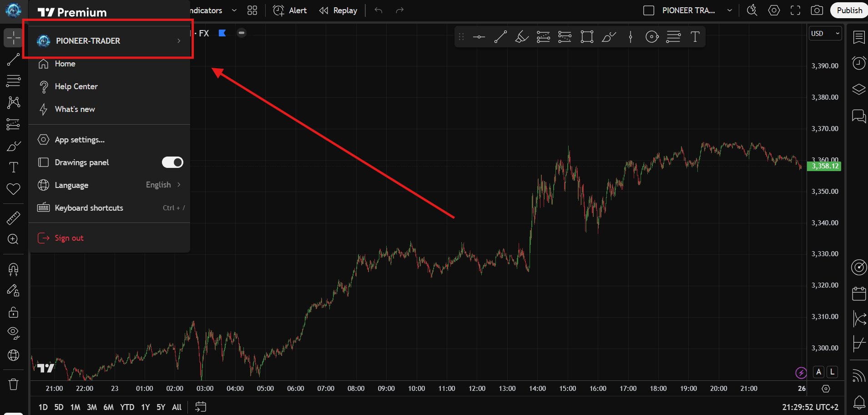Open the notifications bell icon
Image resolution: width=868 pixels, height=415 pixels.
pyautogui.click(x=859, y=402)
